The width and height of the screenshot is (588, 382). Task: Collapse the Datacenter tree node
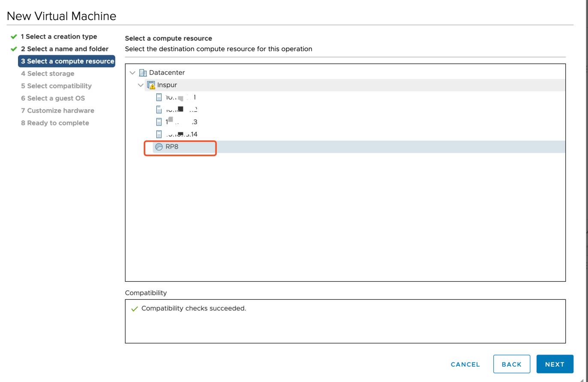[132, 72]
